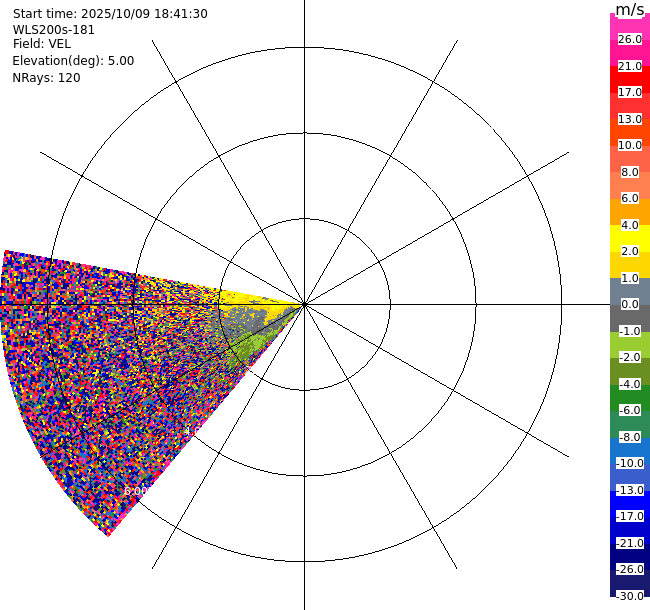Click the orange band between 4.0 and 6.0
Viewport: 650px width, 610px height.
pyautogui.click(x=629, y=212)
